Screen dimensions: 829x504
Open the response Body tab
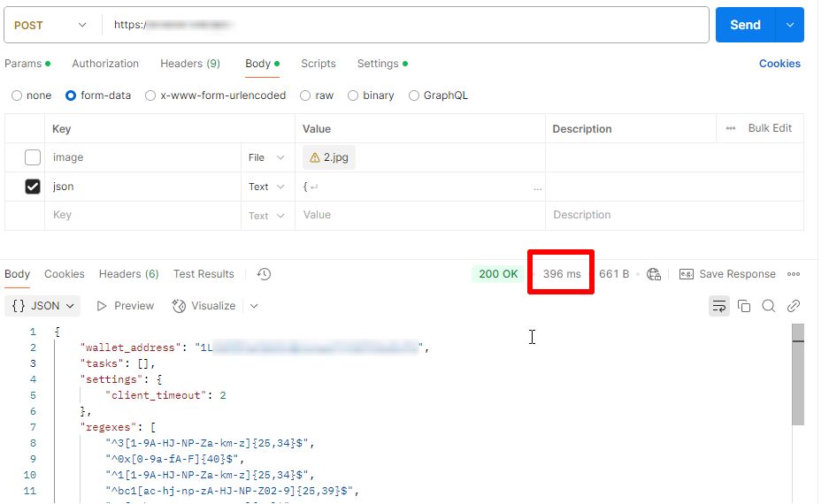pyautogui.click(x=18, y=274)
